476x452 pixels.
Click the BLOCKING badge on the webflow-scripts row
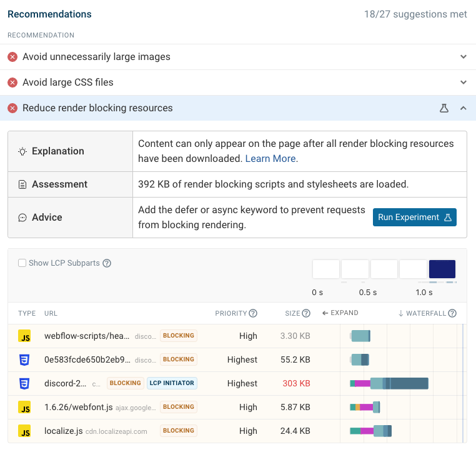click(179, 336)
